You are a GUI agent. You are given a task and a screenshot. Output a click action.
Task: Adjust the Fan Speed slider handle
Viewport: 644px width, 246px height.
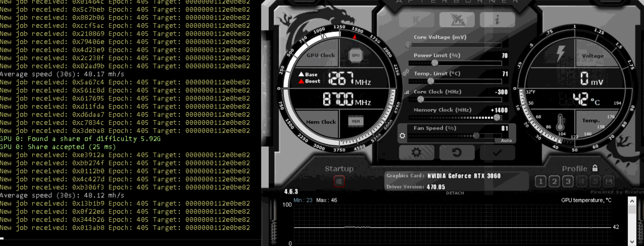tap(476, 136)
